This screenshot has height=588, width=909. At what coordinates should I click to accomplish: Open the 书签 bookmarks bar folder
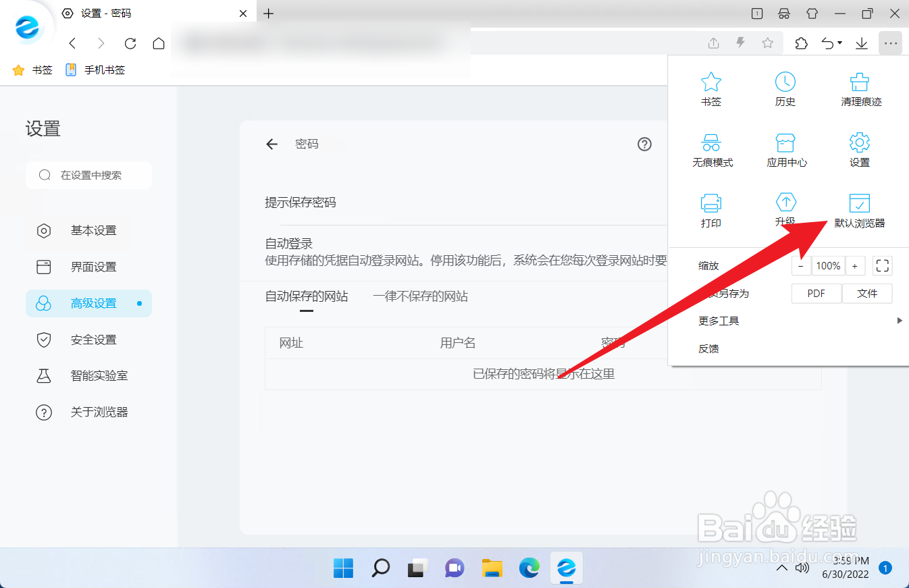[x=32, y=70]
